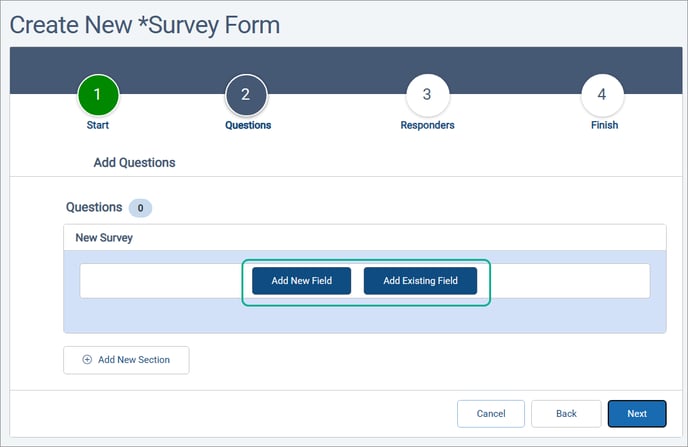Cancel the survey form creation
Viewport: 688px width, 447px height.
point(490,414)
